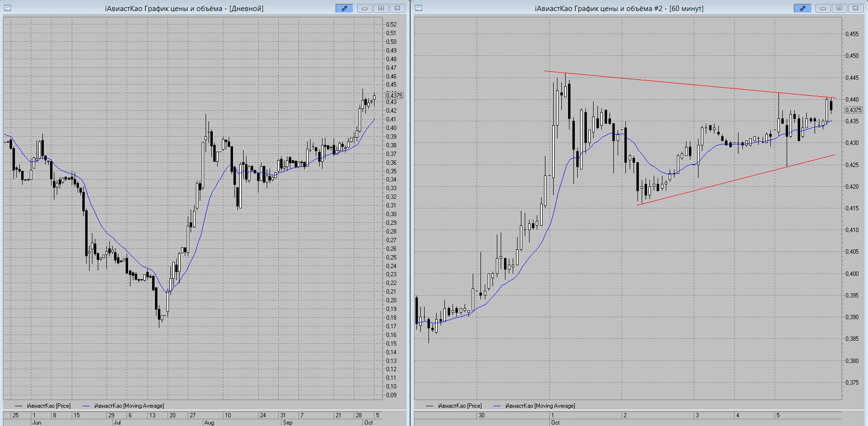Click the 0,30 price level on the daily scale
This screenshot has height=426, width=868.
391,214
